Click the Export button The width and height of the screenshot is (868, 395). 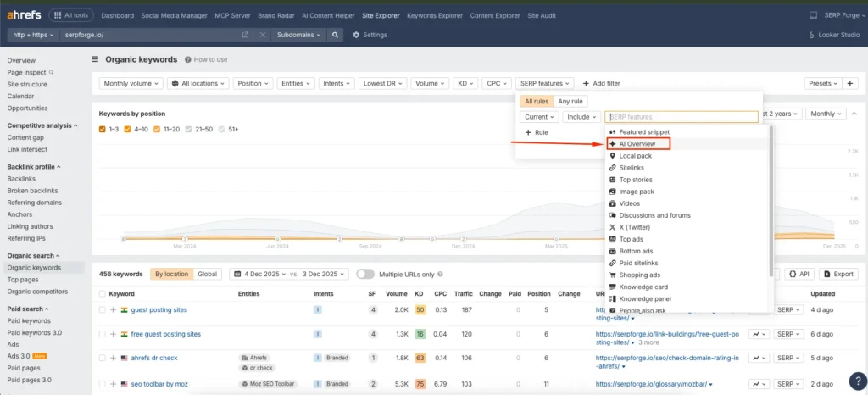pyautogui.click(x=838, y=274)
